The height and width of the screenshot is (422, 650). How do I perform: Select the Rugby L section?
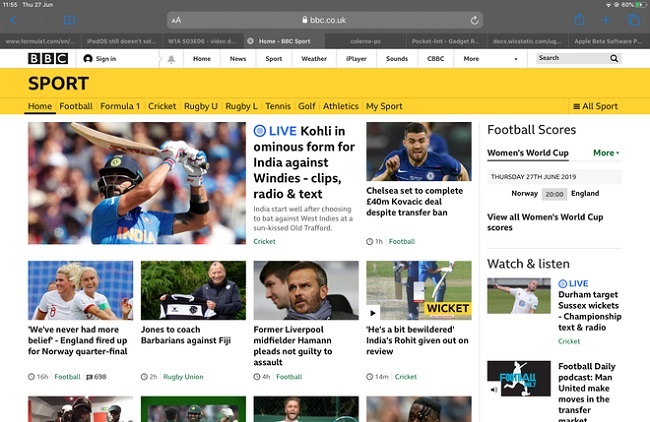point(241,106)
